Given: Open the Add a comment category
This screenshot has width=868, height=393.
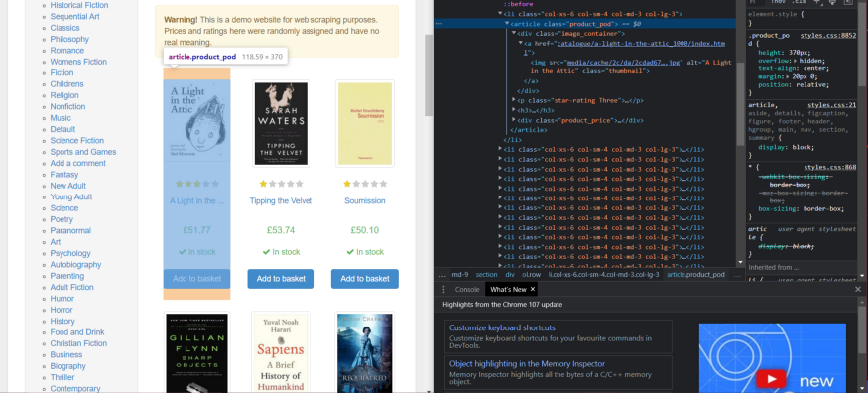Looking at the screenshot, I should coord(78,164).
